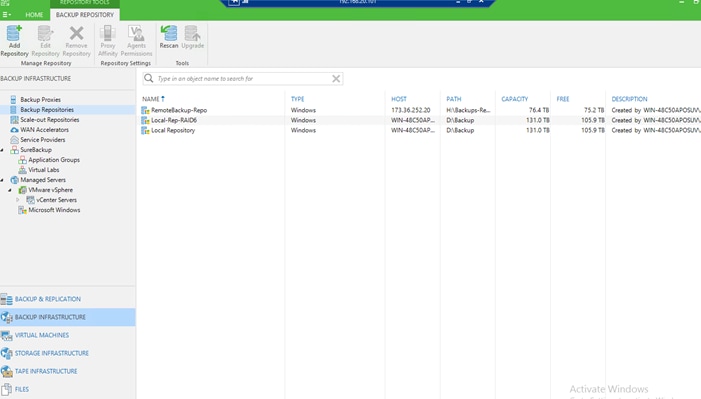Click the Local-Rep-RAID6 row icon

[145, 120]
